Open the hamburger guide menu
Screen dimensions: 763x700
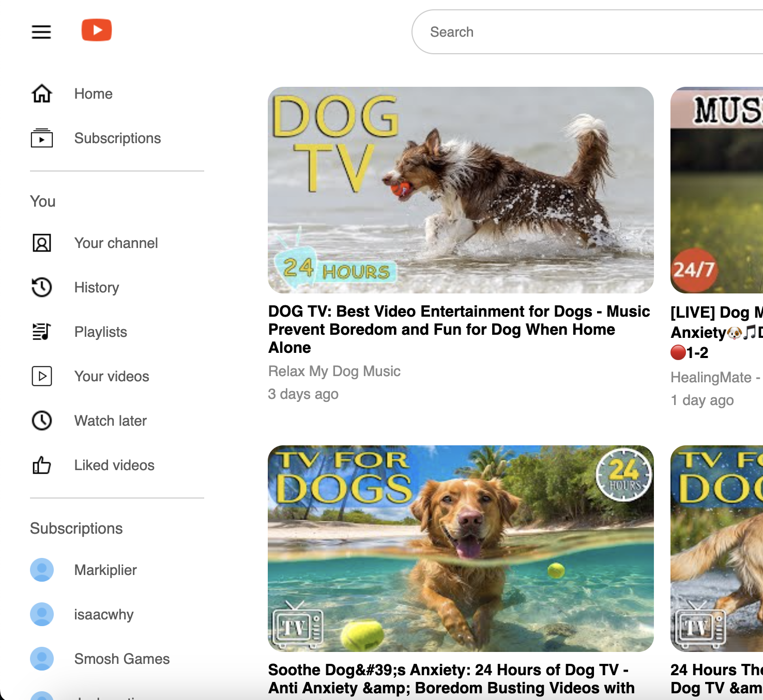41,32
